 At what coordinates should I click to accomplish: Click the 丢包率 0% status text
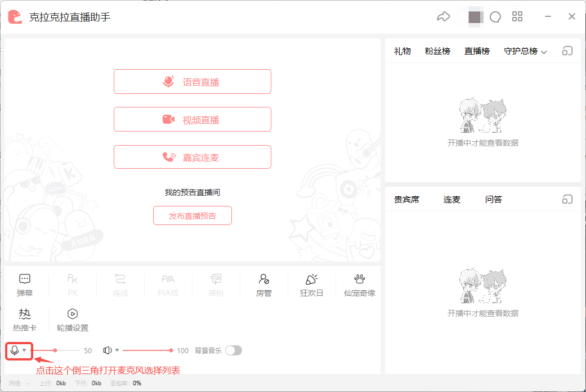click(126, 383)
